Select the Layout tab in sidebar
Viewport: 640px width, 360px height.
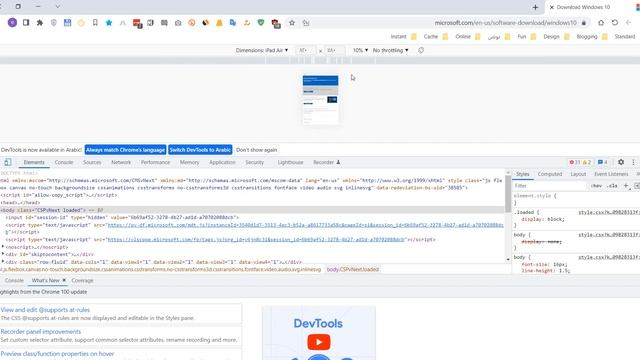click(x=578, y=174)
